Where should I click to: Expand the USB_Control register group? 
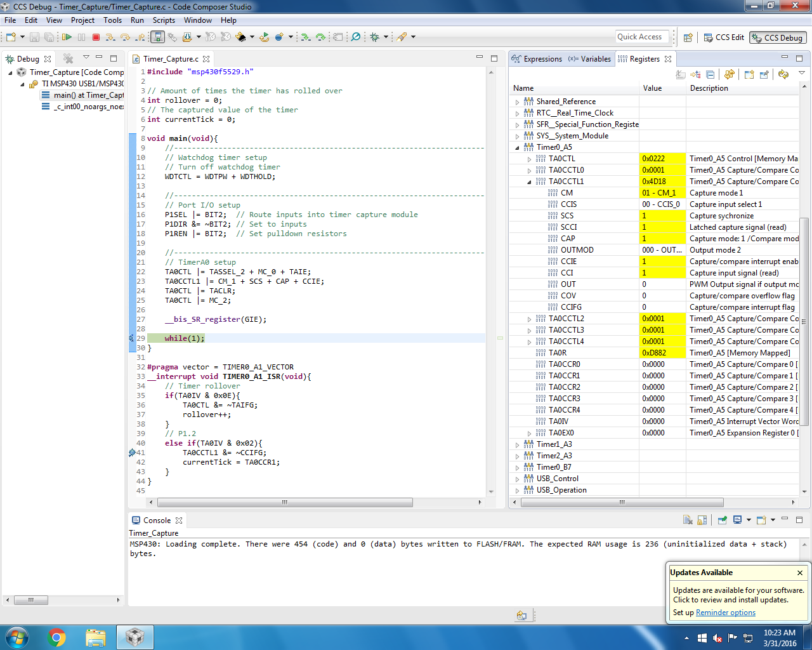click(x=518, y=479)
